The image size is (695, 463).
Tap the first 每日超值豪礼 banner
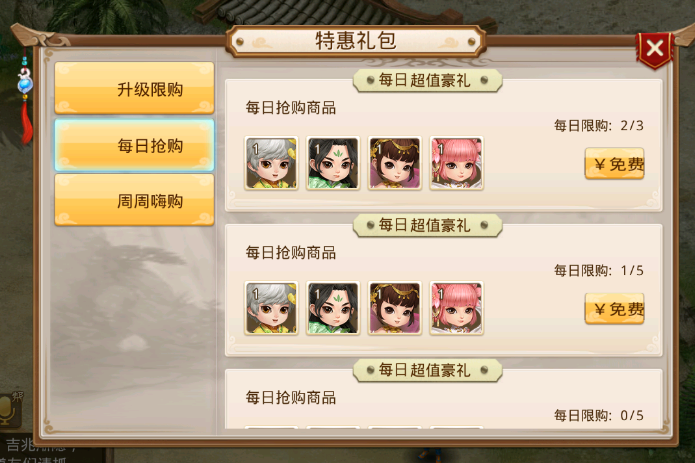[428, 80]
